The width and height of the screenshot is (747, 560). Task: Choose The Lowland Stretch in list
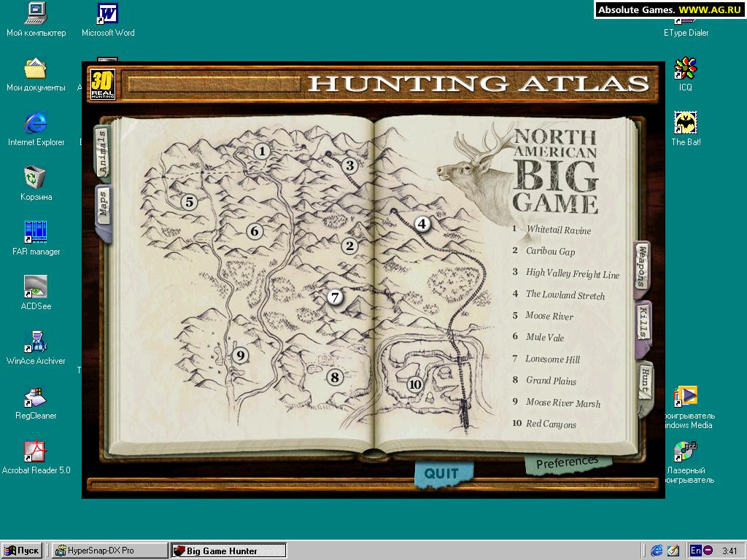(565, 295)
